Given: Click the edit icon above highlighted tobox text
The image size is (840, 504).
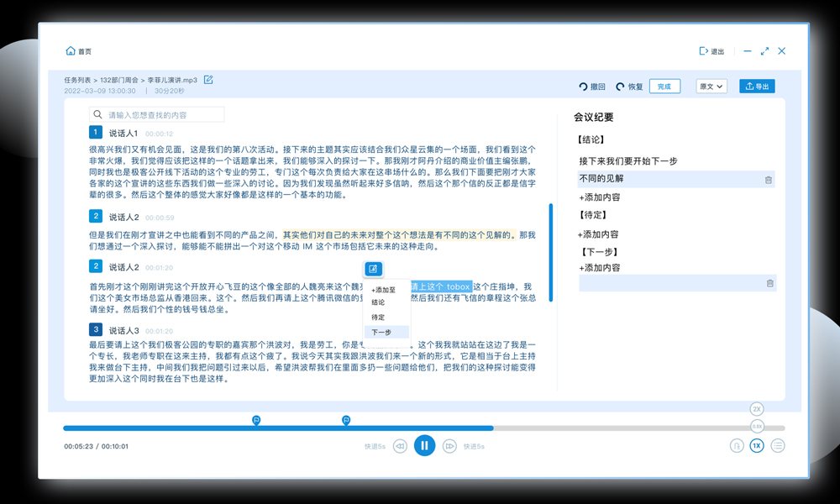Looking at the screenshot, I should click(x=372, y=269).
